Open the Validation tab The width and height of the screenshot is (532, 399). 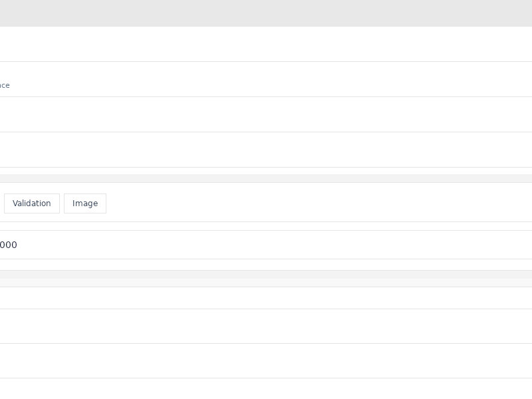(32, 203)
